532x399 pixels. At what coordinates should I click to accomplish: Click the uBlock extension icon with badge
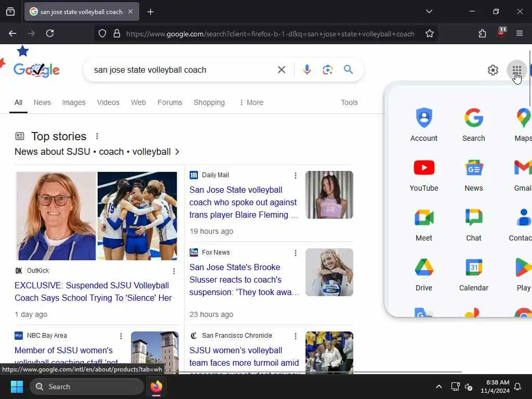tap(501, 33)
